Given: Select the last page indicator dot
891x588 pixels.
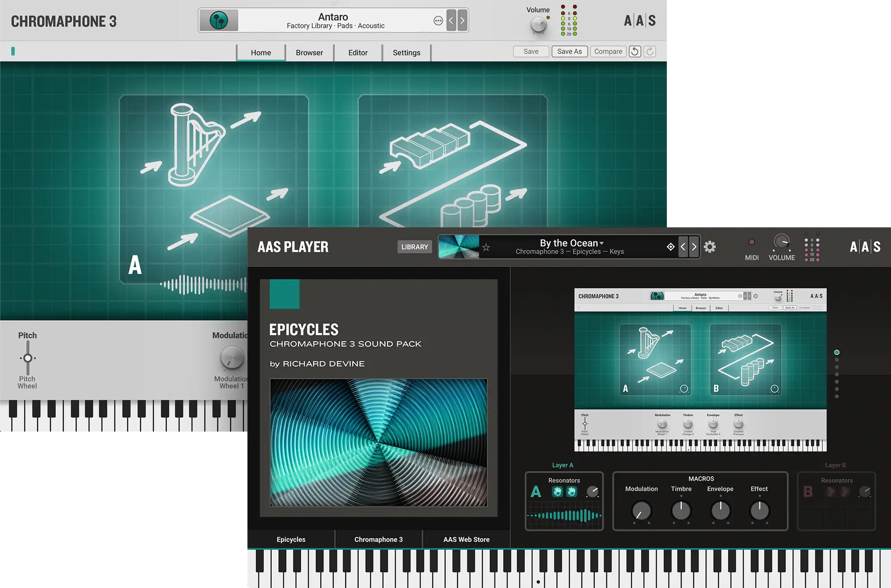Looking at the screenshot, I should [837, 396].
